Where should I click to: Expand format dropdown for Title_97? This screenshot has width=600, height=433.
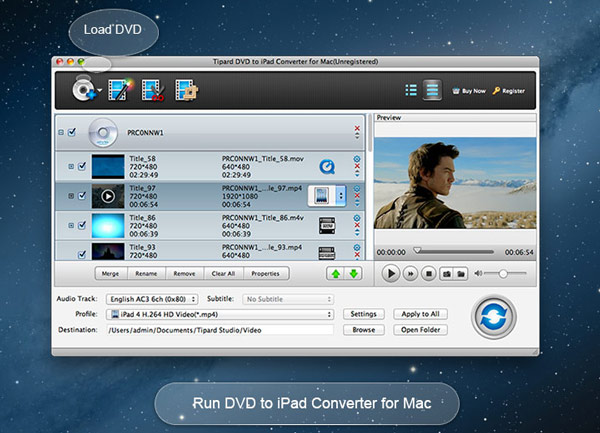click(340, 195)
